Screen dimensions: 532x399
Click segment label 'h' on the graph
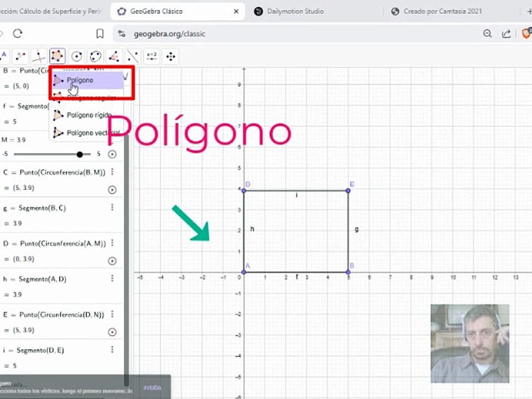[x=252, y=229]
